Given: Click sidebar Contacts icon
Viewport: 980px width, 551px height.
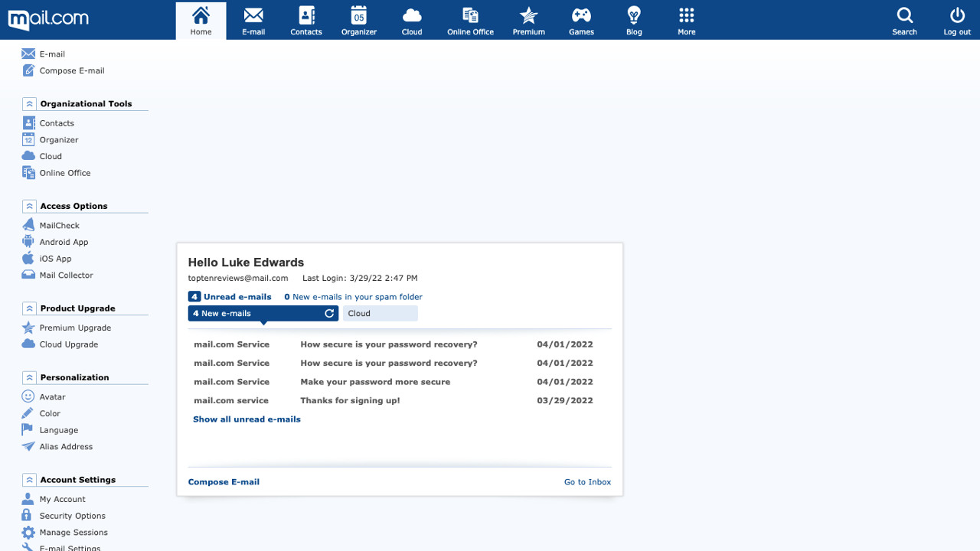Looking at the screenshot, I should 28,123.
